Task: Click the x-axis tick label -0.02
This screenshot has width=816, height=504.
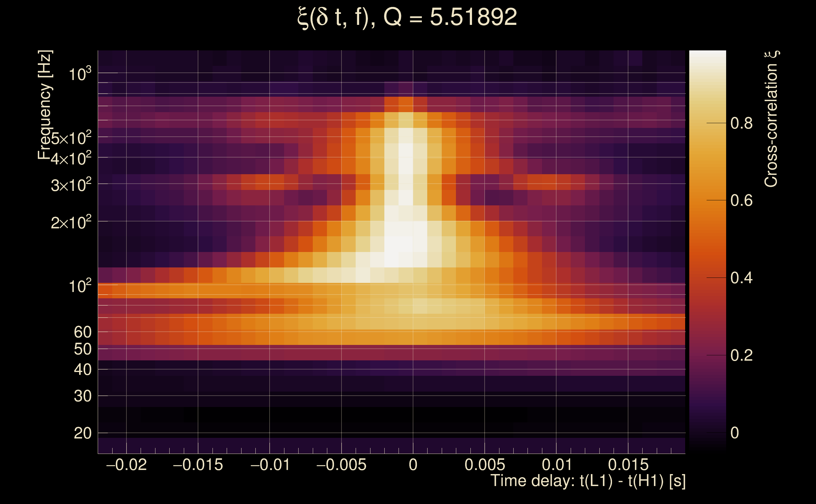Action: (x=126, y=465)
